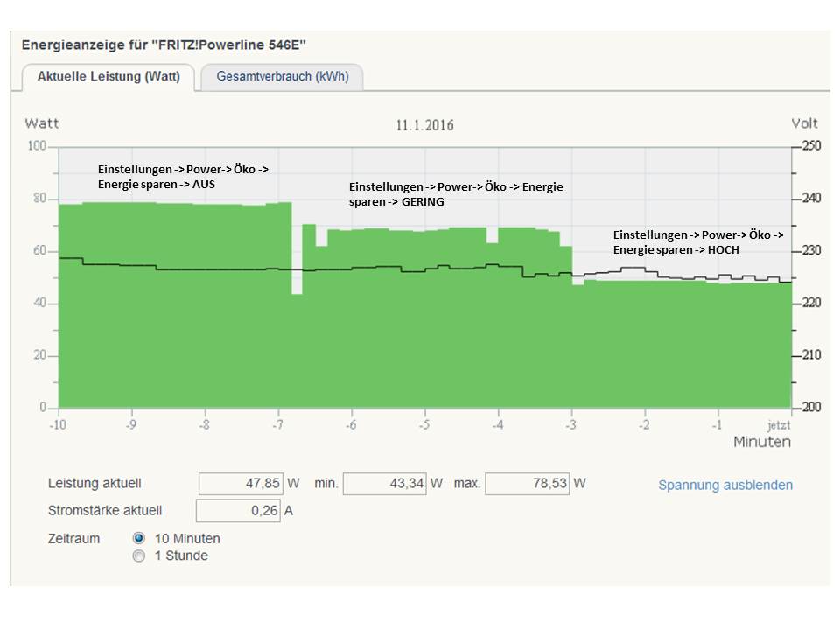The height and width of the screenshot is (630, 840).
Task: Click the Volt axis label
Action: [x=804, y=123]
